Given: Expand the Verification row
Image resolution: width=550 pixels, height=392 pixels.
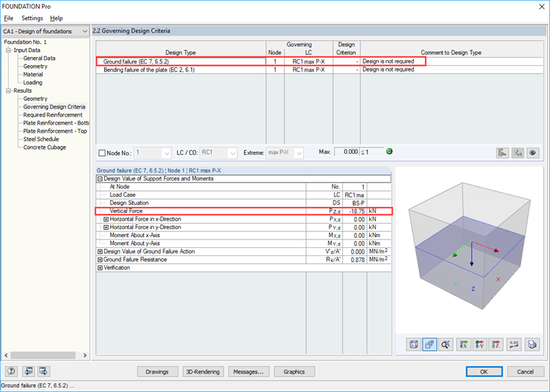Looking at the screenshot, I should coord(100,268).
